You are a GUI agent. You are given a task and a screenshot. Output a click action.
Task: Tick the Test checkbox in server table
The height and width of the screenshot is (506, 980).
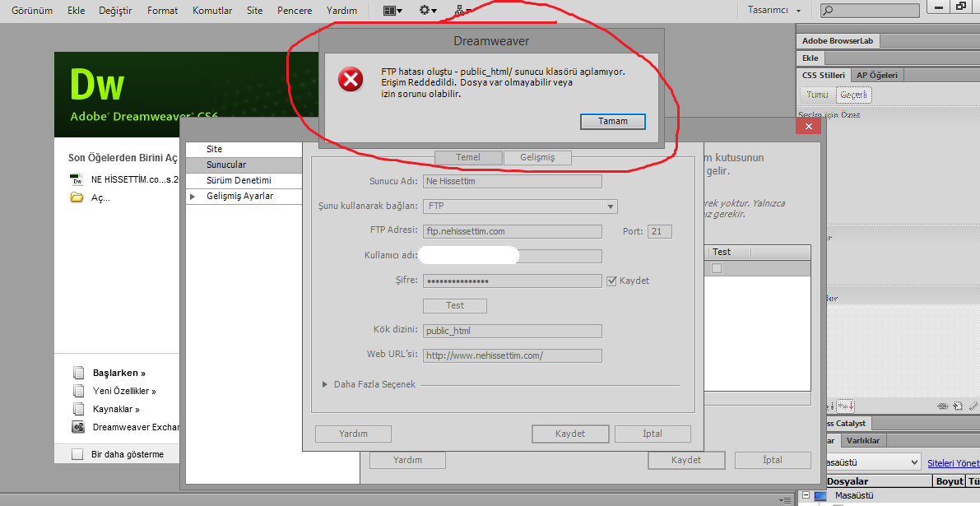click(x=717, y=268)
